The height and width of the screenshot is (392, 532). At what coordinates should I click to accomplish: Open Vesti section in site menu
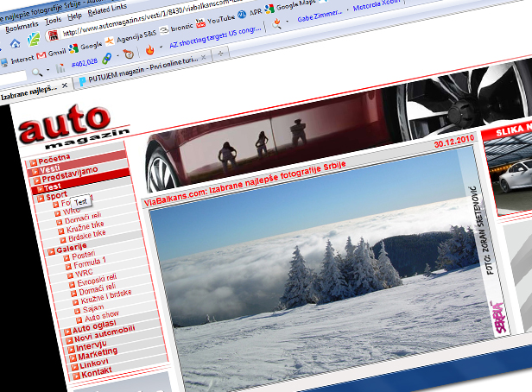[50, 168]
